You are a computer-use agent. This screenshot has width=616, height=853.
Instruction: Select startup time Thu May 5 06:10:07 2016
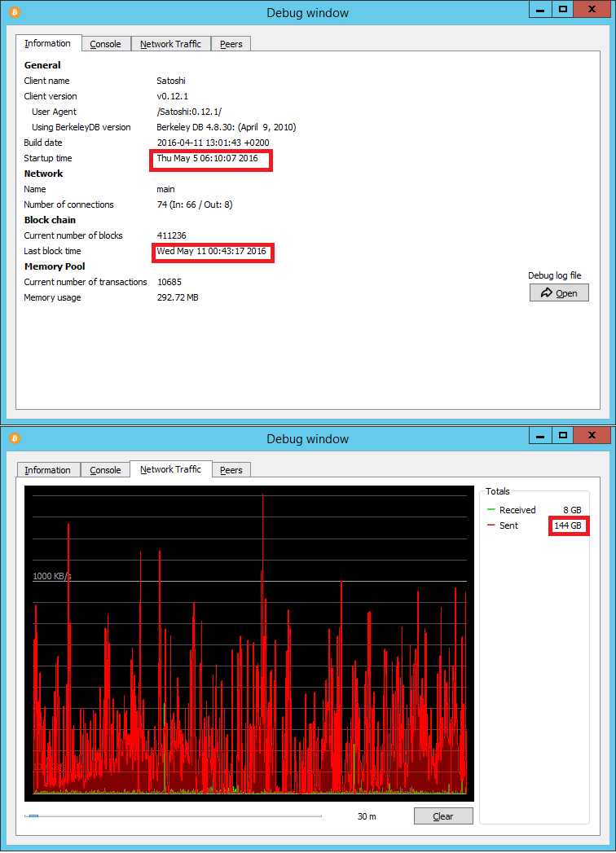(x=207, y=158)
